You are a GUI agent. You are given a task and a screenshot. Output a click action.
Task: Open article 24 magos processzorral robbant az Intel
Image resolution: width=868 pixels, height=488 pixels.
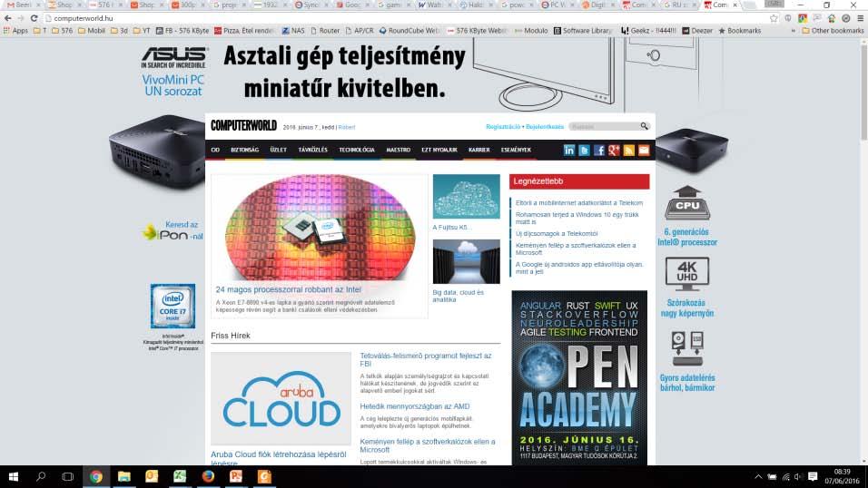click(288, 289)
